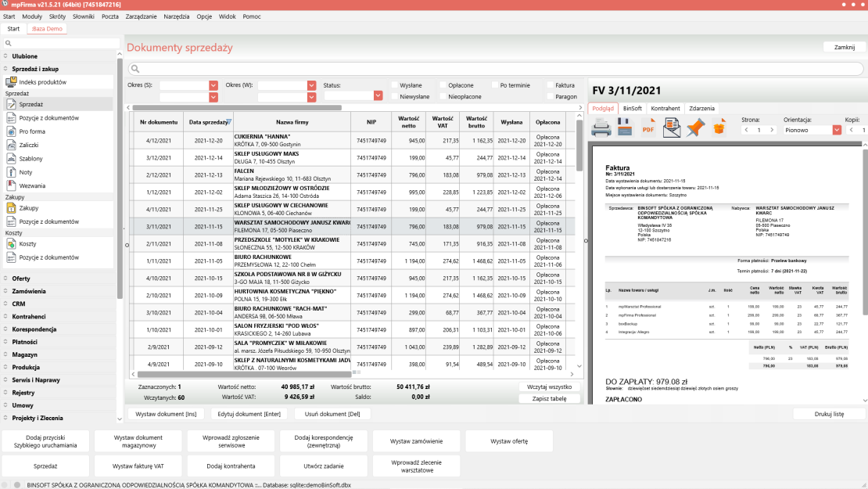Select invoice row 4/12/2021 CUKIERNIA HANNA
This screenshot has height=489, width=868.
coord(353,141)
